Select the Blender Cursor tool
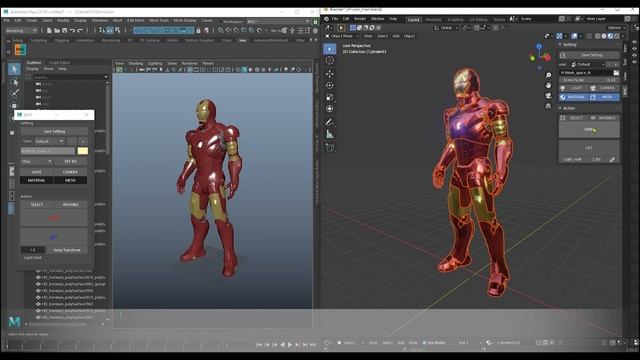This screenshot has height=360, width=640. tap(330, 61)
